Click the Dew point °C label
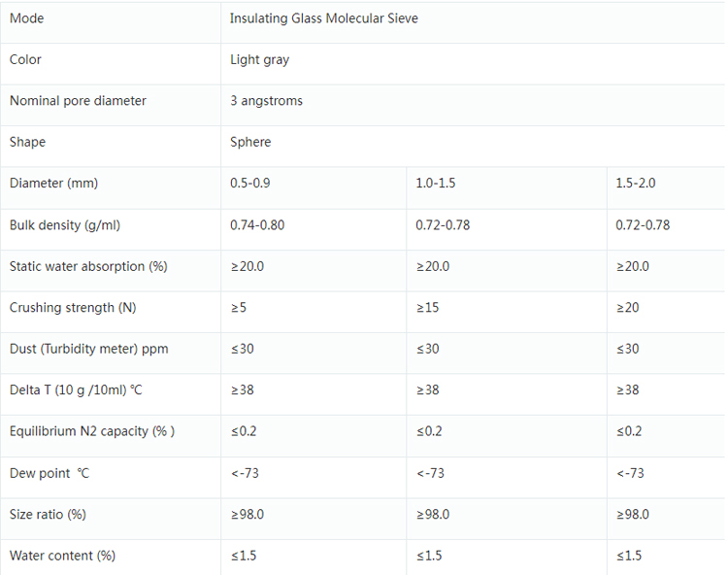 50,473
